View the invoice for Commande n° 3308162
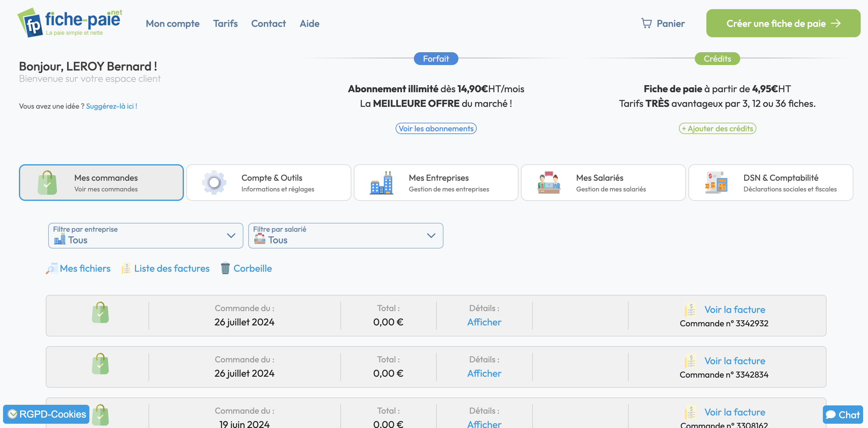The width and height of the screenshot is (868, 428). pyautogui.click(x=734, y=412)
